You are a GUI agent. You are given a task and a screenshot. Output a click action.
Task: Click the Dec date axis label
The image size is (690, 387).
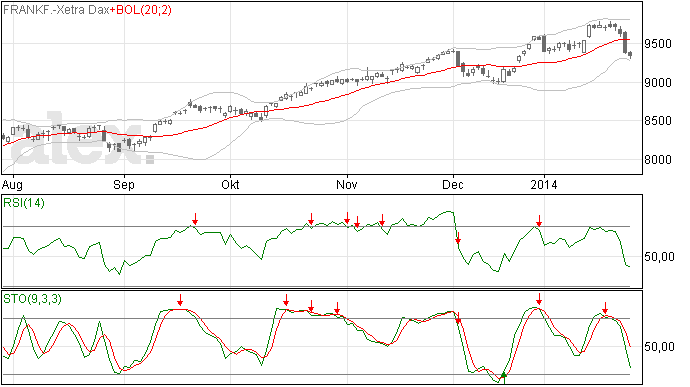click(x=453, y=184)
